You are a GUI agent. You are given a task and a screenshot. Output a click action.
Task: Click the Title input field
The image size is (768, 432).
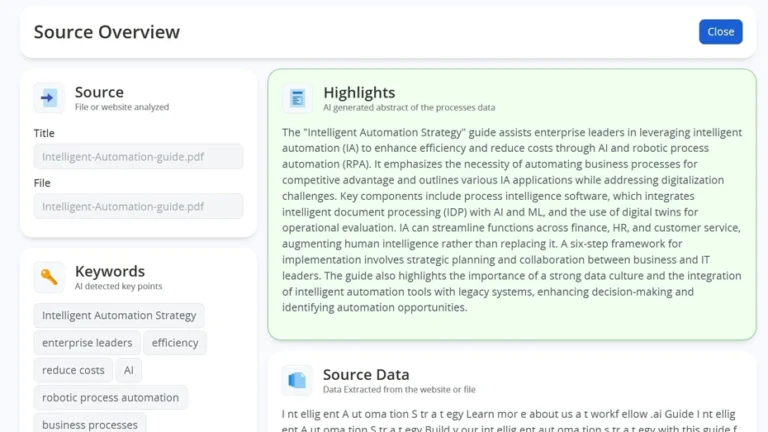point(138,157)
